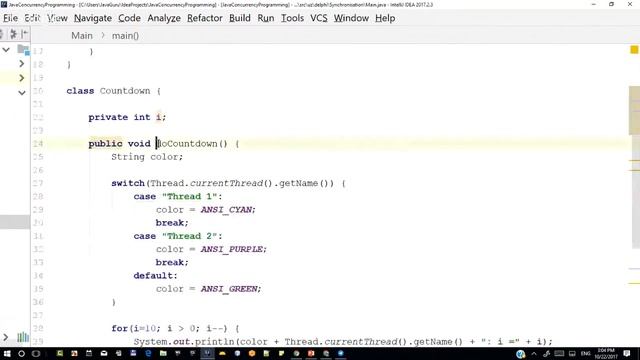Open Task View on the taskbar

point(36,353)
